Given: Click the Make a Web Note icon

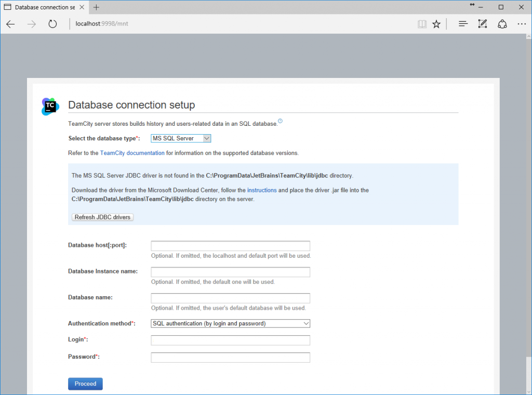Looking at the screenshot, I should [x=483, y=24].
